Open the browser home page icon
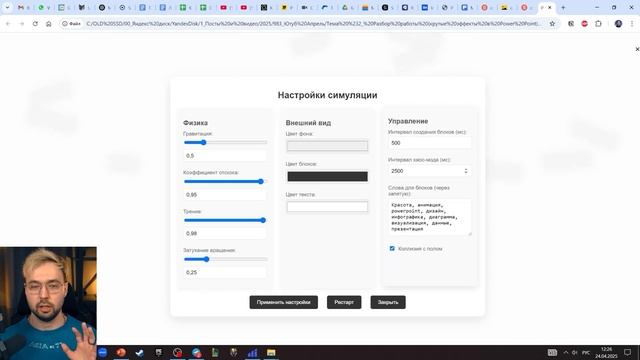Screen dimensions: 640x360 click(x=49, y=24)
